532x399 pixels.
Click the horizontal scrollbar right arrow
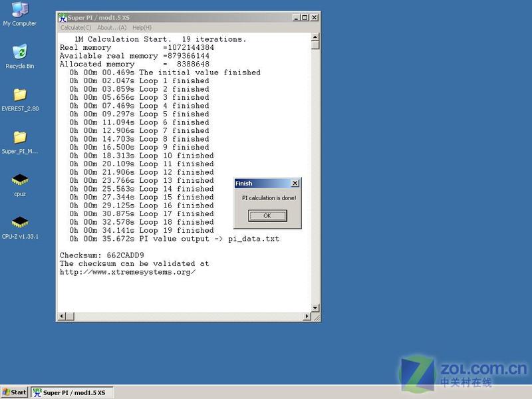pos(307,317)
